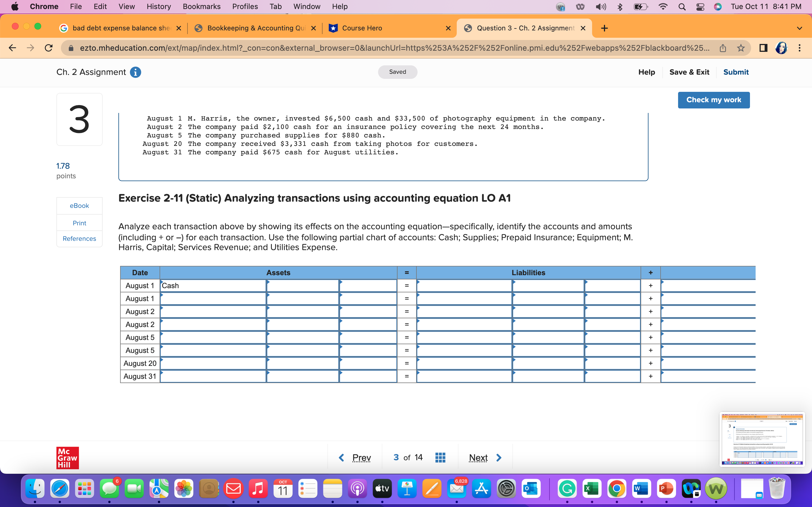This screenshot has width=812, height=507.
Task: Click the assignment info icon
Action: pyautogui.click(x=136, y=72)
